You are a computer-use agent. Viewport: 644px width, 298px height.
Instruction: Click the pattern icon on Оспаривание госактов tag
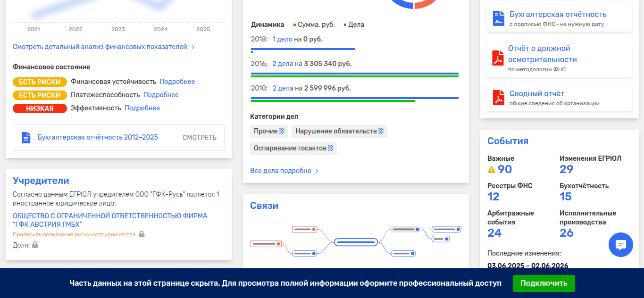(x=331, y=148)
